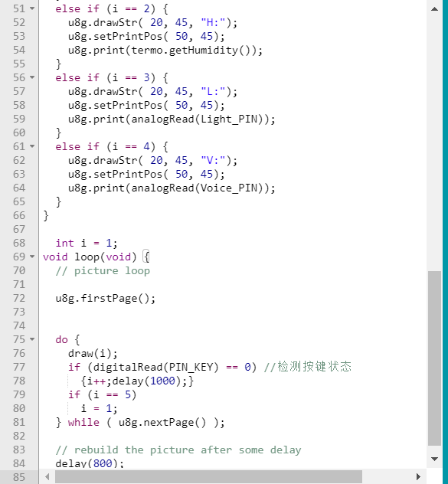Click the horizontal scrollbar thumb
Screen dimensions: 448x484
click(x=209, y=477)
